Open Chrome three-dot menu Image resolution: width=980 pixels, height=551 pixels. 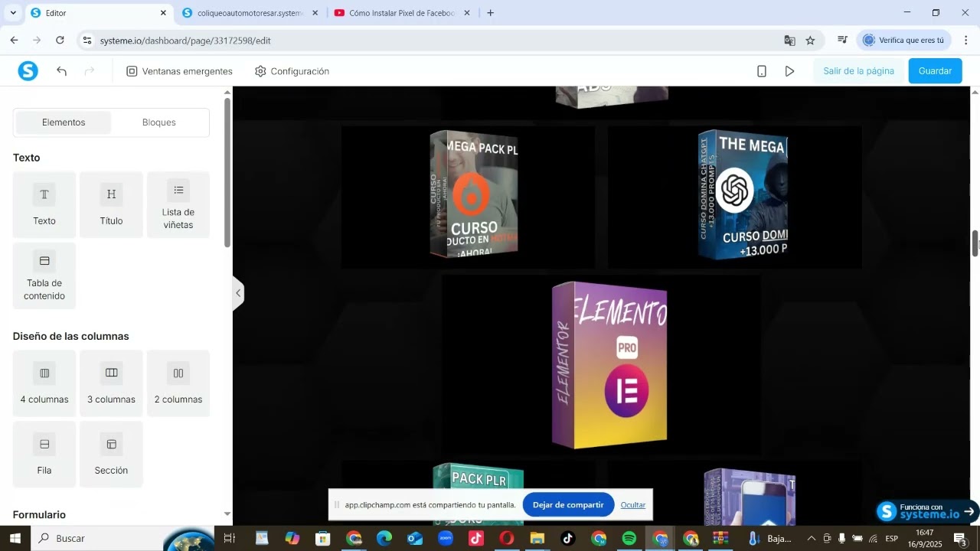965,41
